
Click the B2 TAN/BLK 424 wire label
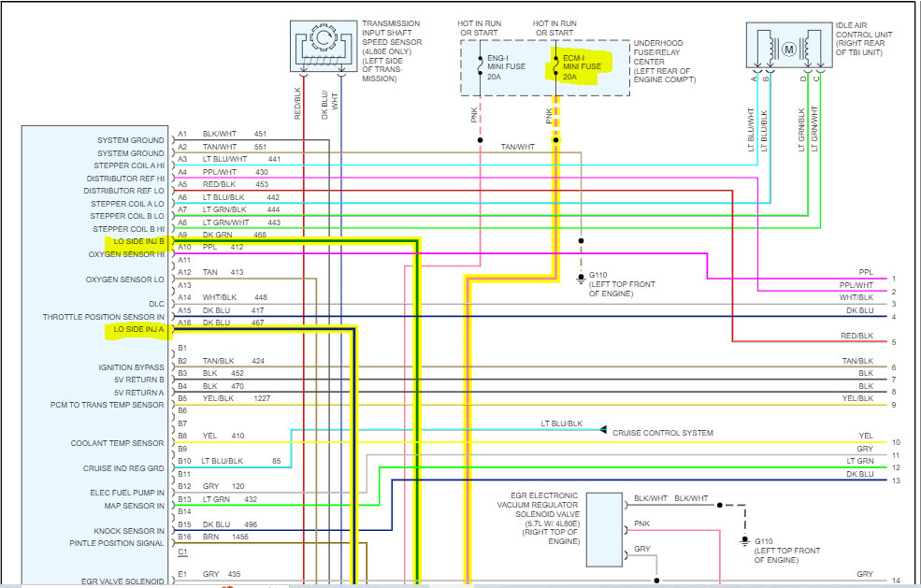(x=221, y=361)
